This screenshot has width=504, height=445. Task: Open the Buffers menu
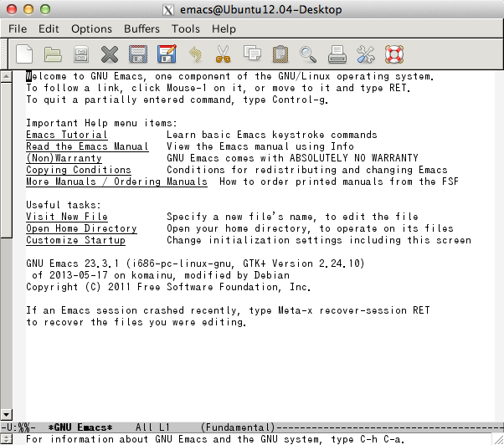[141, 29]
